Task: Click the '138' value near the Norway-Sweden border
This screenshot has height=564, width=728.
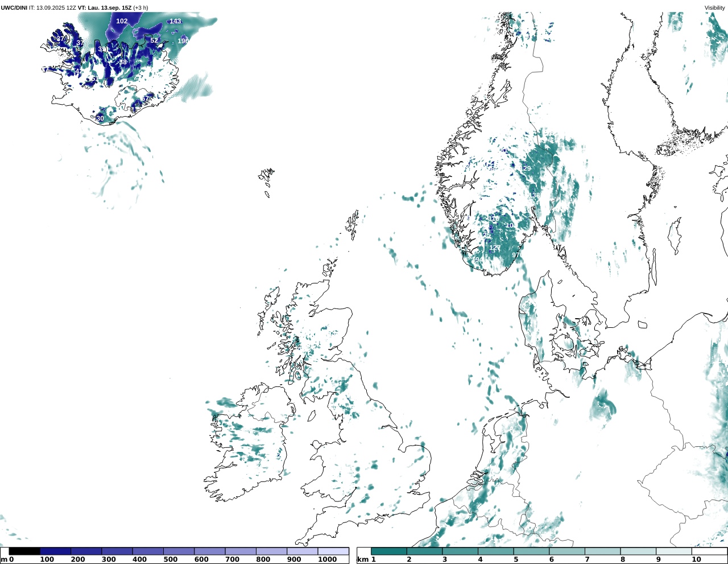Action: click(534, 195)
